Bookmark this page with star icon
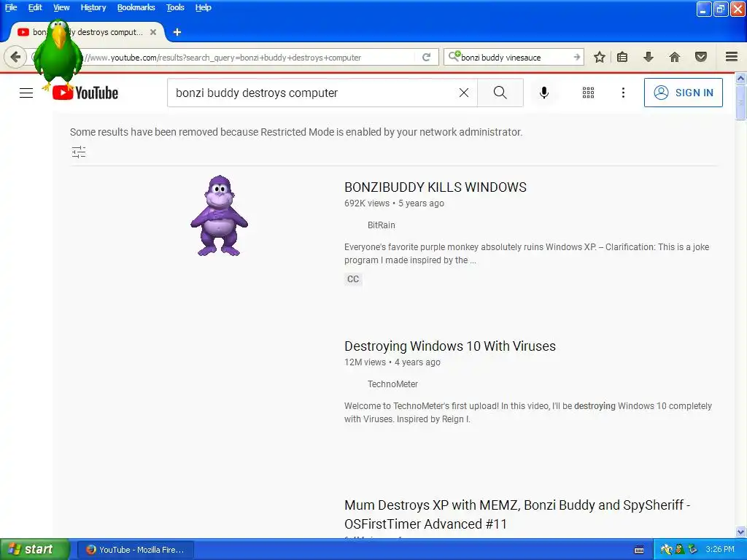 point(600,57)
